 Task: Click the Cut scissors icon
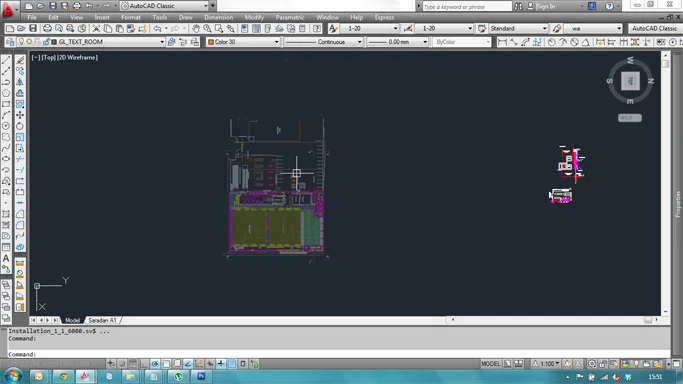[96, 29]
